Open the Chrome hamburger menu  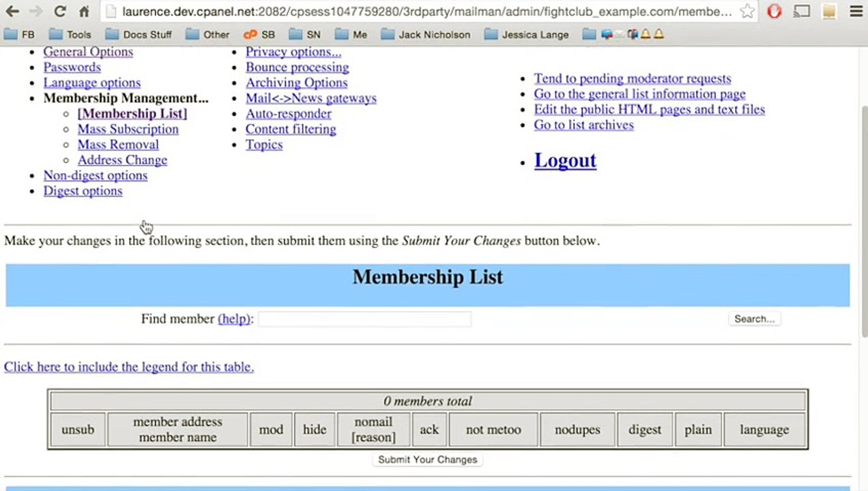856,12
